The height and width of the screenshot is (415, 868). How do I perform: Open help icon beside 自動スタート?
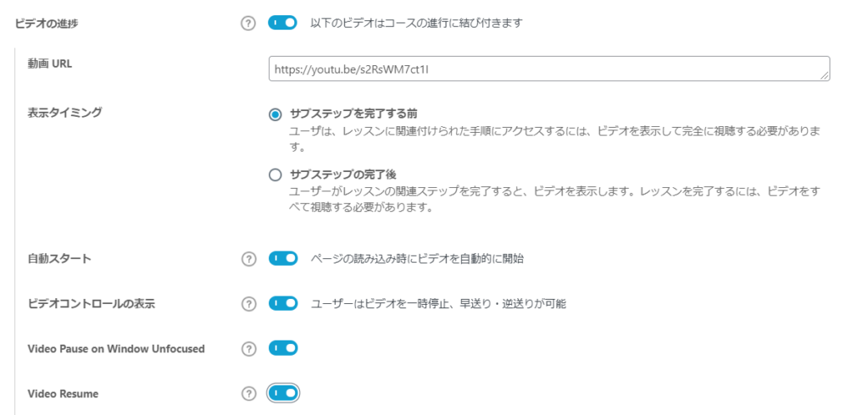click(x=249, y=259)
